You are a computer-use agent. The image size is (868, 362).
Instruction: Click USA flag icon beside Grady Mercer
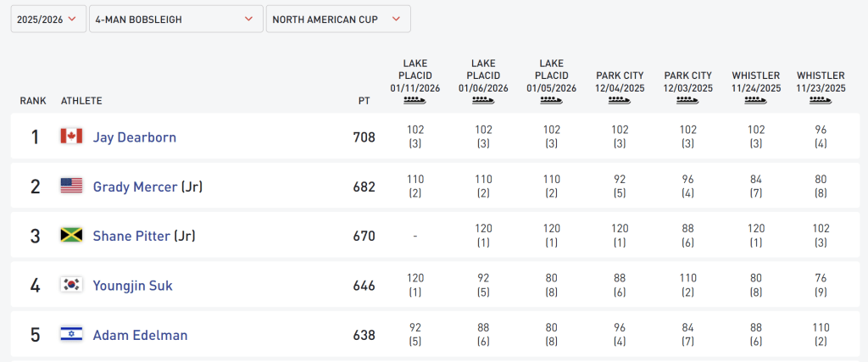[x=71, y=186]
